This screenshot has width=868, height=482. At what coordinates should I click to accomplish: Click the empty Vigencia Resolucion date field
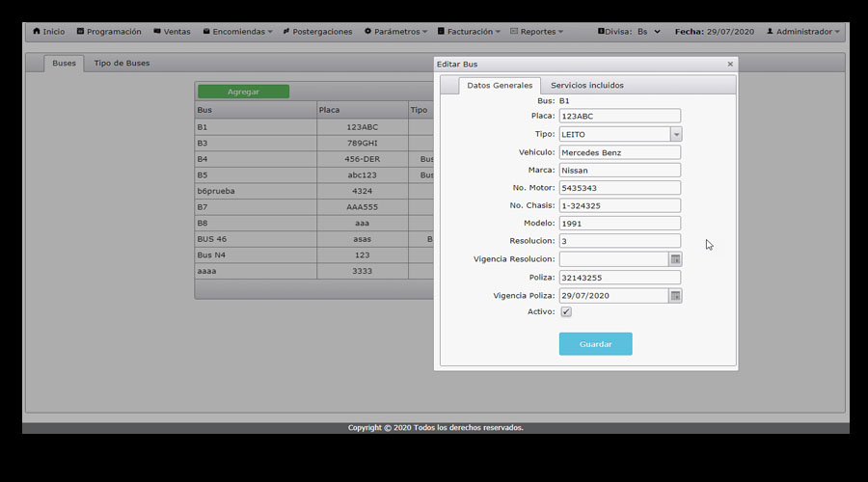614,259
